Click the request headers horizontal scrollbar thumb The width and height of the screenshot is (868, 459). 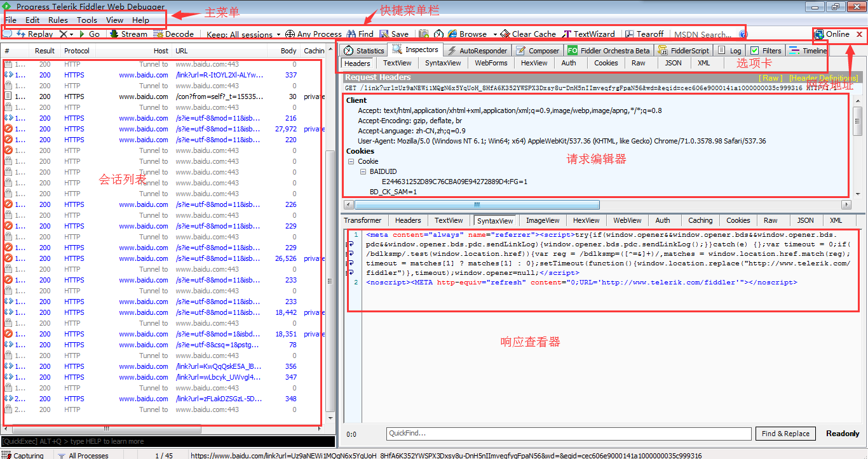[x=477, y=204]
